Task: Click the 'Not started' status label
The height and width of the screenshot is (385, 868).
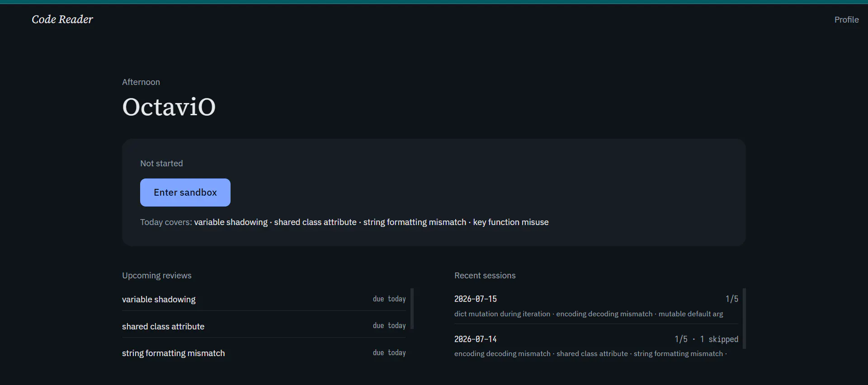Action: [x=161, y=163]
